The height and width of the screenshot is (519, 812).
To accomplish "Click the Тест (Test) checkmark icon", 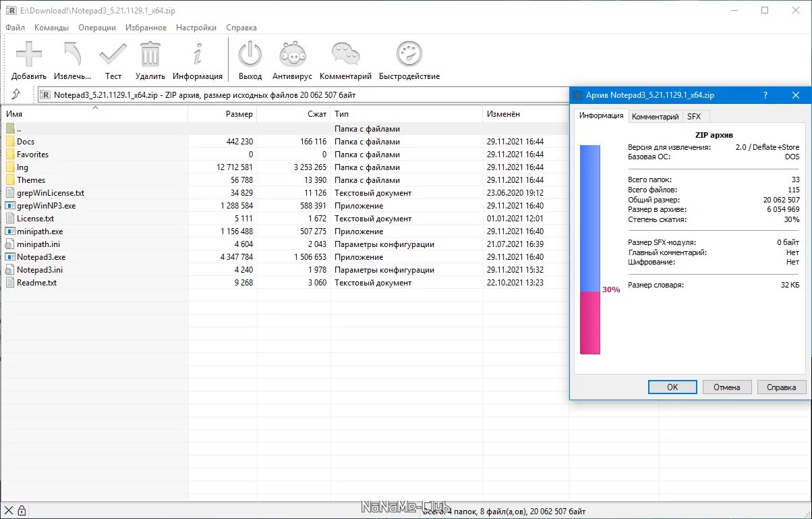I will click(x=113, y=54).
